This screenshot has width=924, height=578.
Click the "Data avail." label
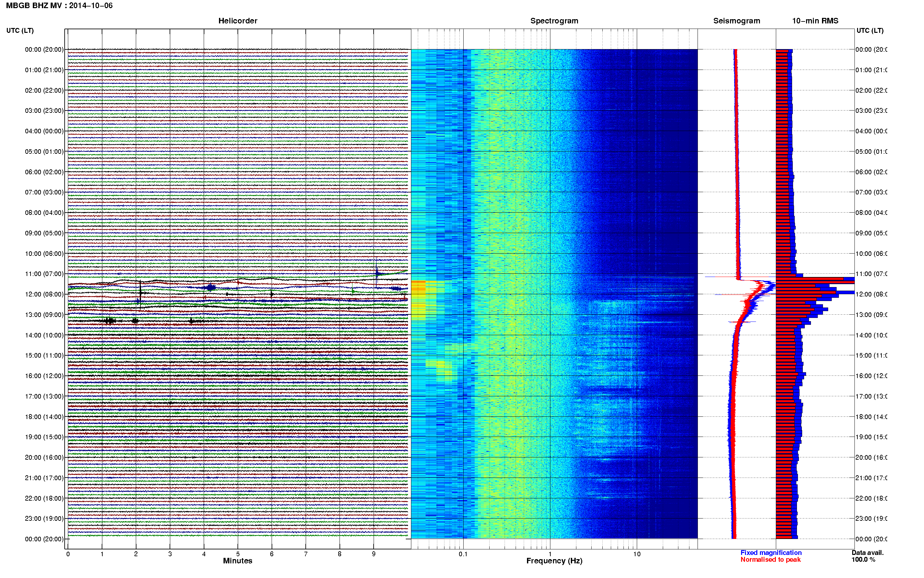point(867,553)
